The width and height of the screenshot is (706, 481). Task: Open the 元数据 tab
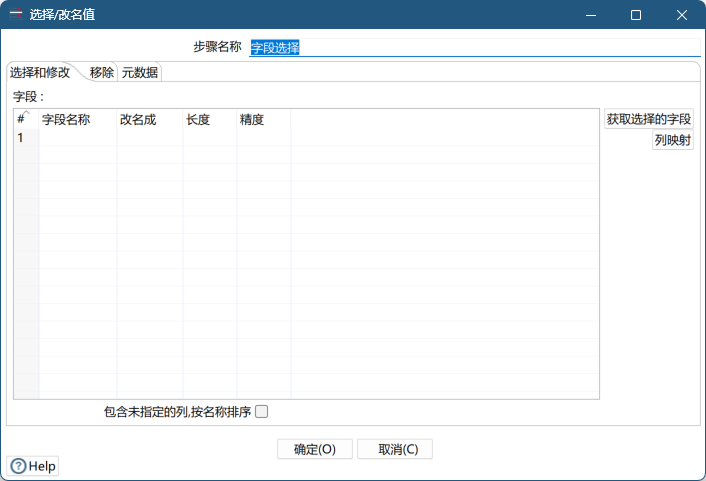pyautogui.click(x=139, y=72)
